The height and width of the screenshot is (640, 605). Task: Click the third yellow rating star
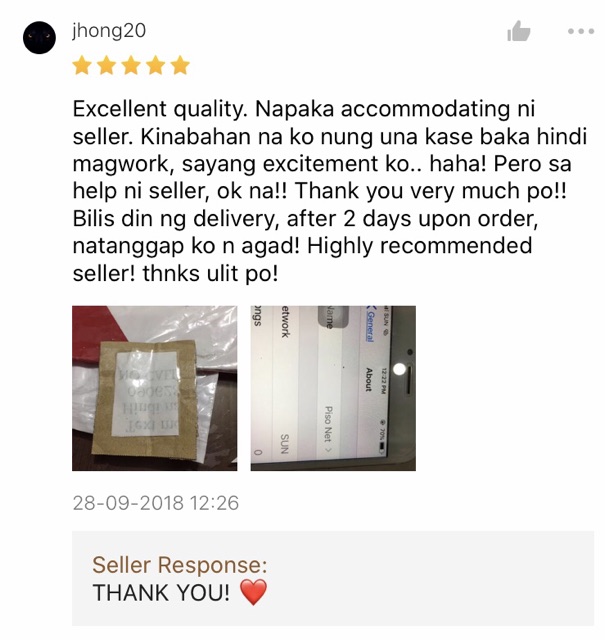click(x=131, y=65)
